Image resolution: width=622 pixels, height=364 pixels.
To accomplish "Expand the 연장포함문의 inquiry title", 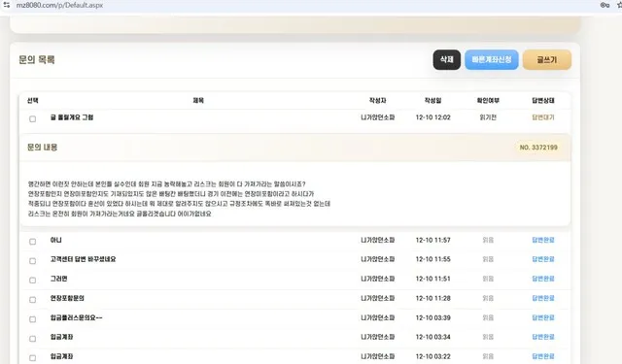I will click(x=67, y=298).
